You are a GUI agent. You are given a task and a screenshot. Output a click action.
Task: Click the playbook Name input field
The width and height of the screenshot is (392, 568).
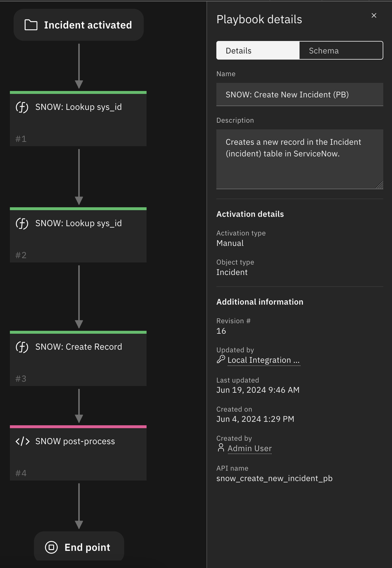(x=300, y=95)
